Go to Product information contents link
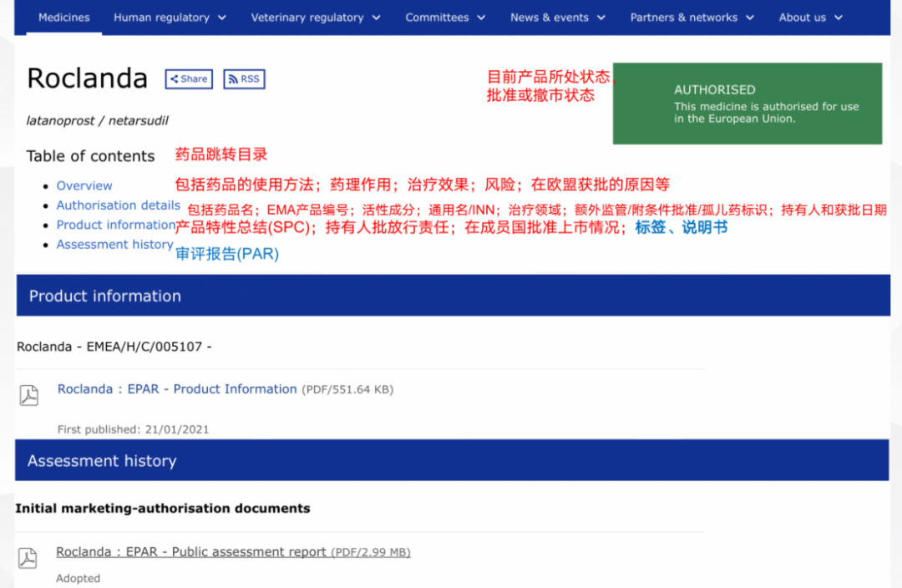Screen dimensions: 902x588 point(115,225)
